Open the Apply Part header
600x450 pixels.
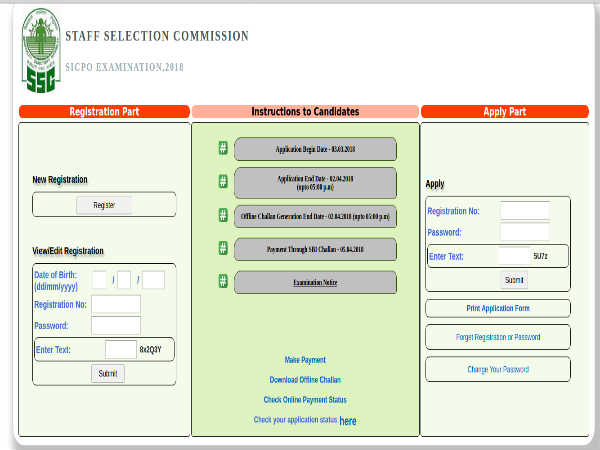(x=505, y=111)
